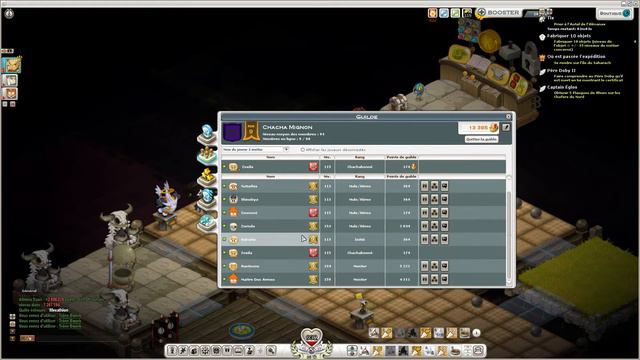
Task: Select the Fabriquer 10 objets quest
Action: click(x=569, y=36)
